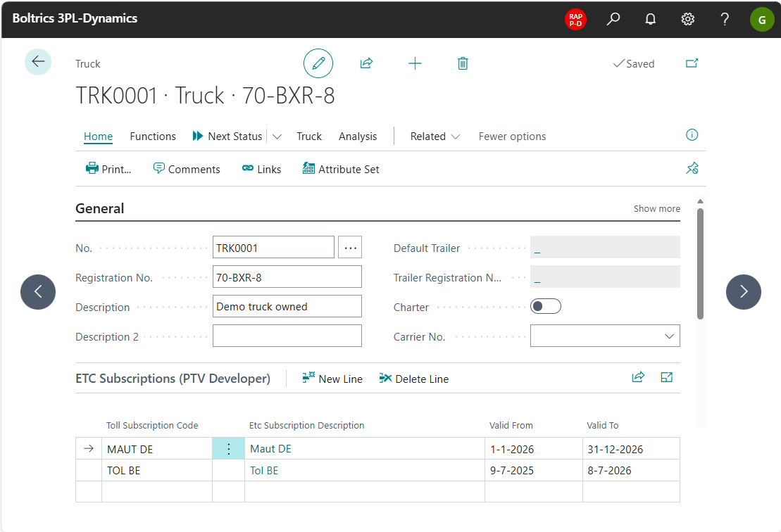Open the settings gear icon
The image size is (781, 532).
click(688, 19)
